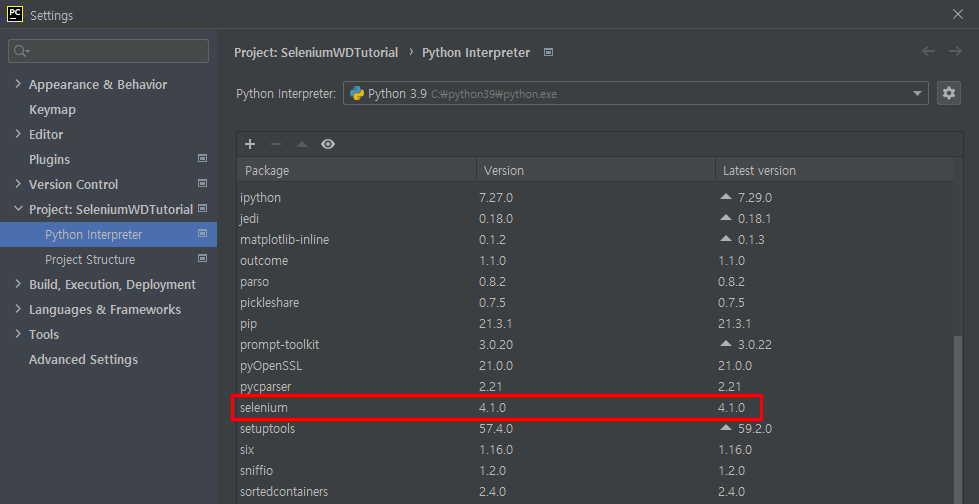Click the packages list vertical scrollbar
This screenshot has height=504, width=979.
[958, 420]
